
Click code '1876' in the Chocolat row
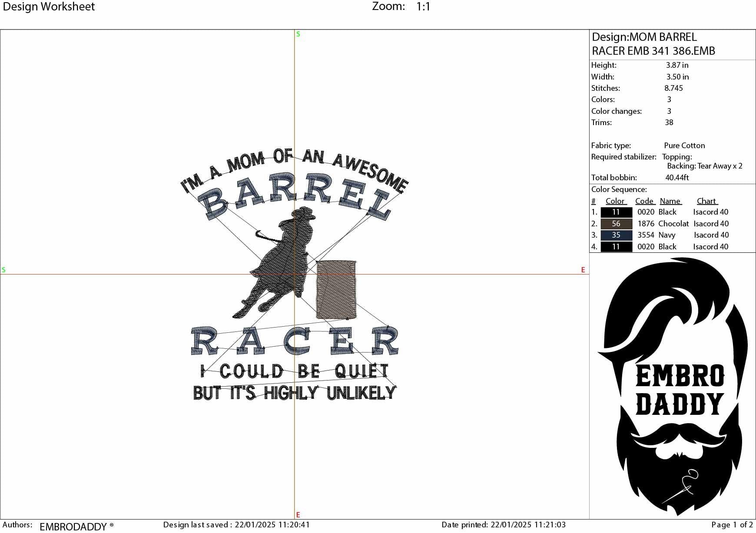[x=646, y=224]
